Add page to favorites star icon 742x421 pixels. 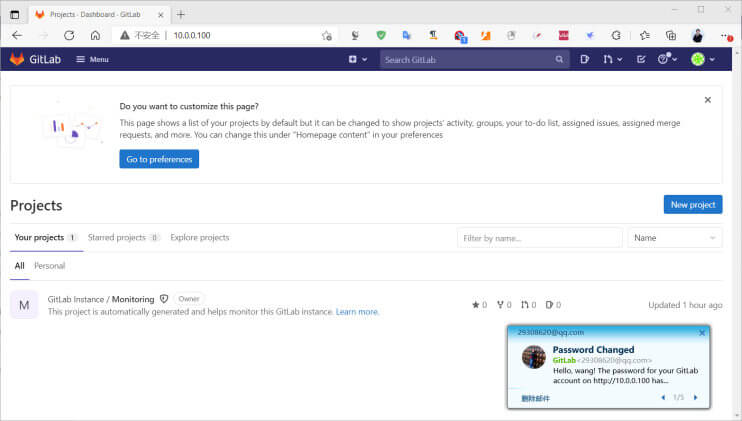[327, 35]
